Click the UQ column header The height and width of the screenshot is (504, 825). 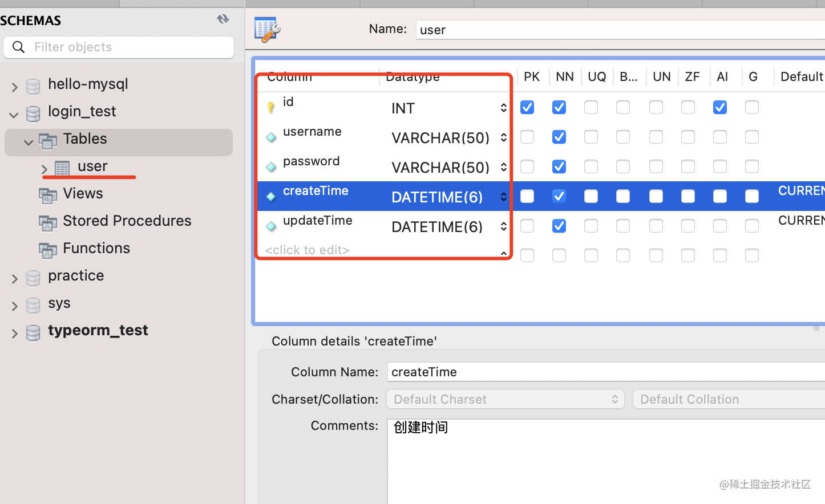click(597, 76)
